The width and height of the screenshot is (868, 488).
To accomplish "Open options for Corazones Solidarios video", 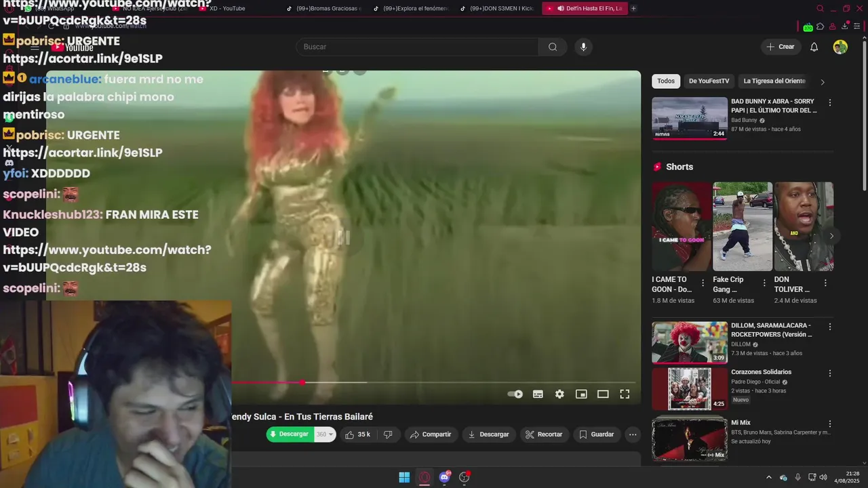I will tap(829, 373).
